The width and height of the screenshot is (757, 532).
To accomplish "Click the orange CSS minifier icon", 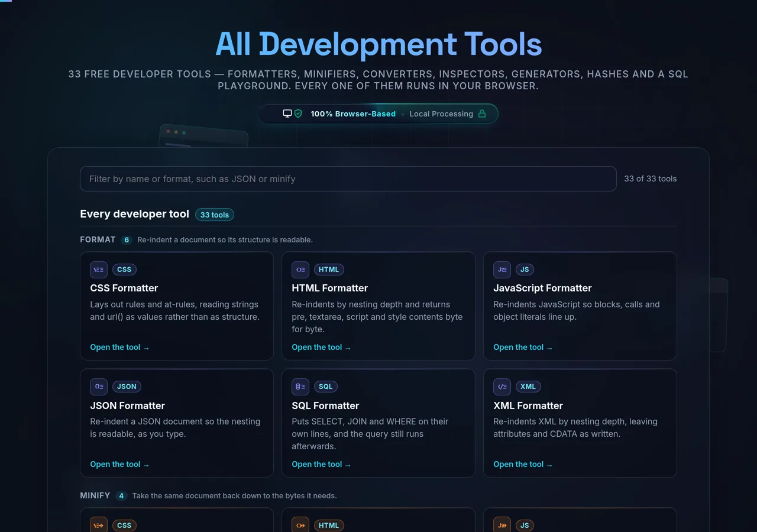I will point(99,525).
